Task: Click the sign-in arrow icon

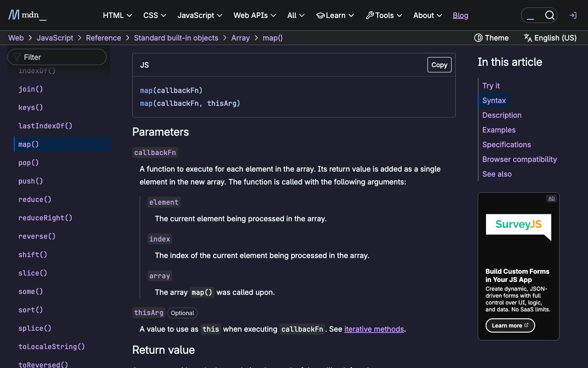Action: (x=573, y=15)
